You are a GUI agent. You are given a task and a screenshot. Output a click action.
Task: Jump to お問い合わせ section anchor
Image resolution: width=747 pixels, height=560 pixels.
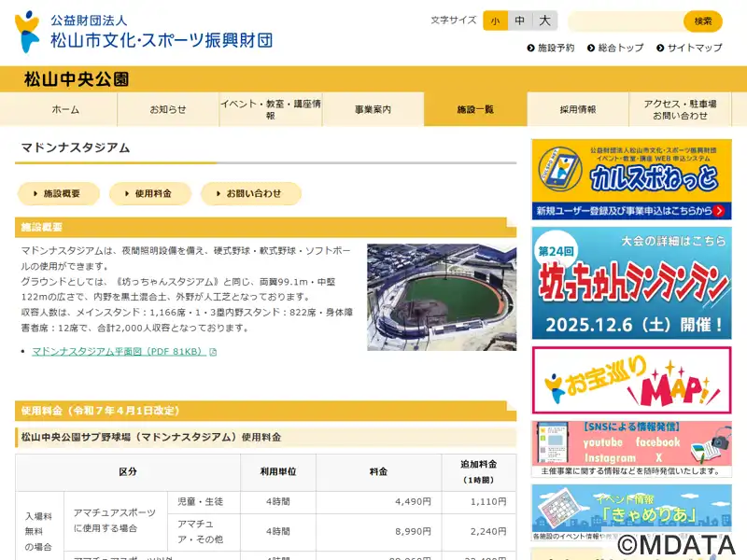[251, 194]
